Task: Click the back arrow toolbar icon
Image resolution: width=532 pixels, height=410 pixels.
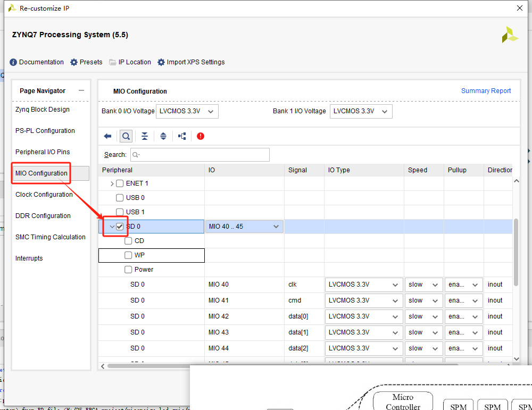Action: point(107,136)
